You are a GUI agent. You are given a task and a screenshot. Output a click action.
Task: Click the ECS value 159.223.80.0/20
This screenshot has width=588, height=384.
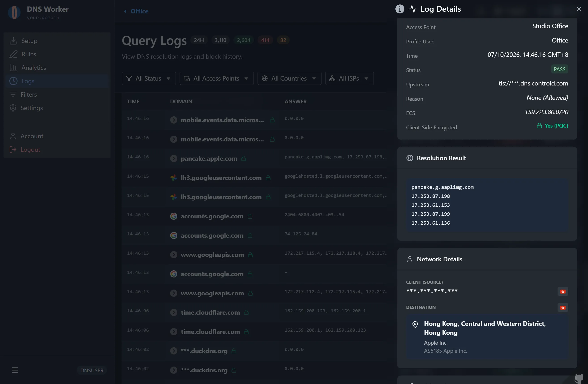coord(547,112)
